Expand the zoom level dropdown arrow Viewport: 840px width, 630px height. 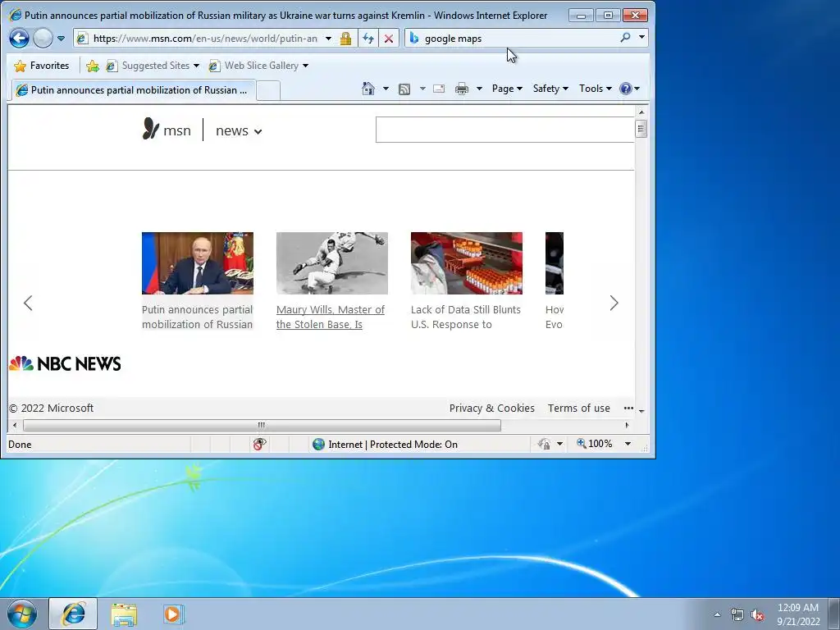[628, 444]
